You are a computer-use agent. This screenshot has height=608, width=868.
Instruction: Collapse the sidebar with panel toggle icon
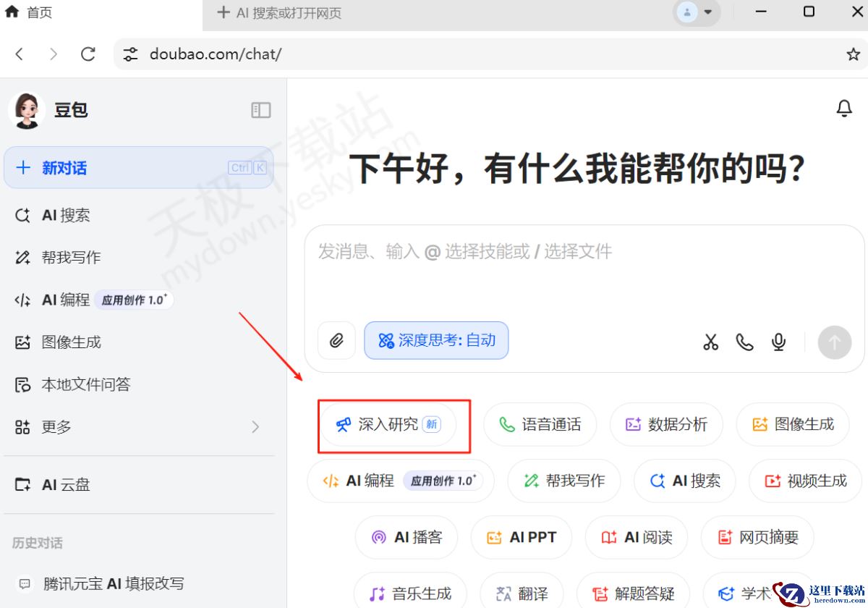tap(260, 110)
